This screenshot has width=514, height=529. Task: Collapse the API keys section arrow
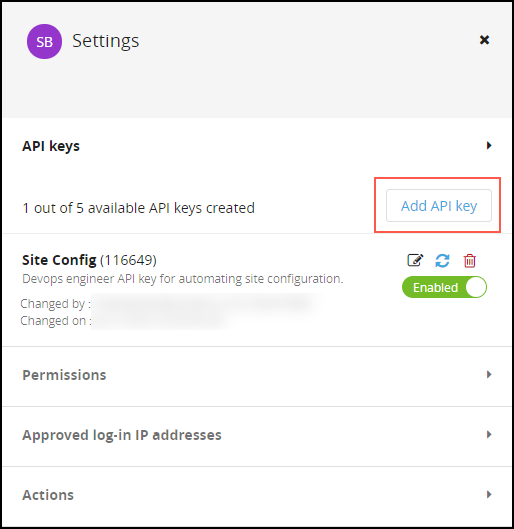(489, 145)
